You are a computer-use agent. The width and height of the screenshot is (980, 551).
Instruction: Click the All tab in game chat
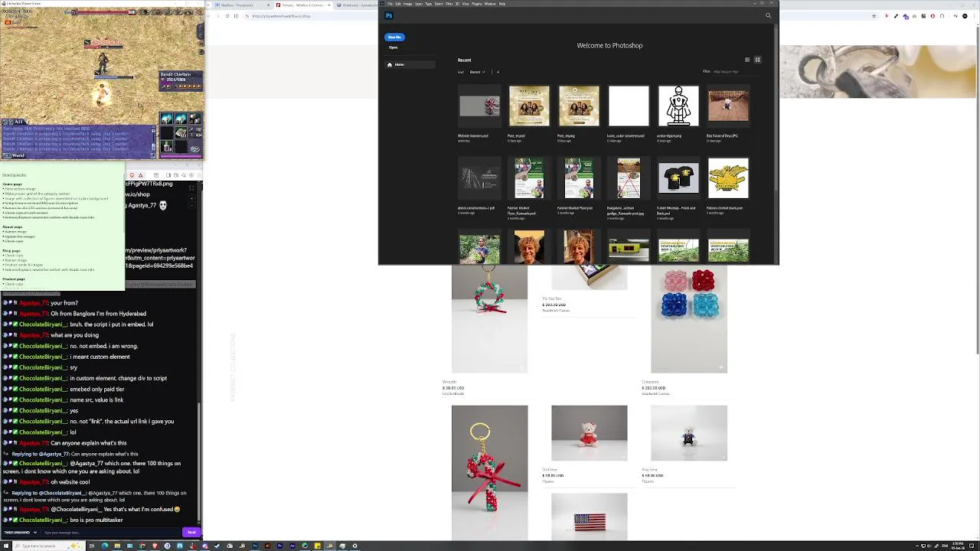coord(18,122)
